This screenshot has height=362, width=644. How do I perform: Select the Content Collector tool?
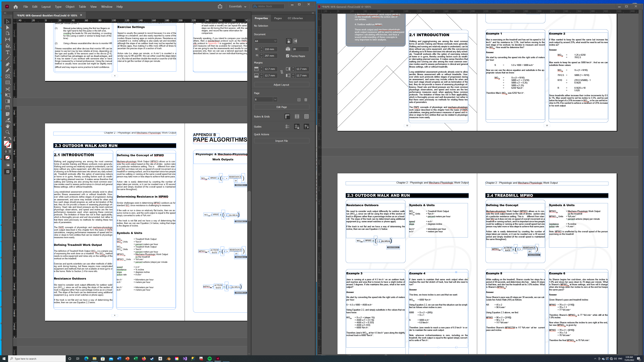[x=8, y=46]
